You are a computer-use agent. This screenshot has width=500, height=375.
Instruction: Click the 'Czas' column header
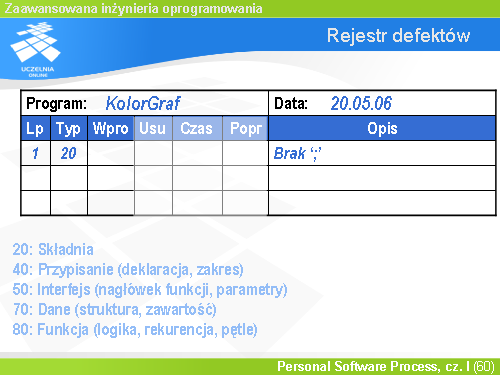coord(197,128)
